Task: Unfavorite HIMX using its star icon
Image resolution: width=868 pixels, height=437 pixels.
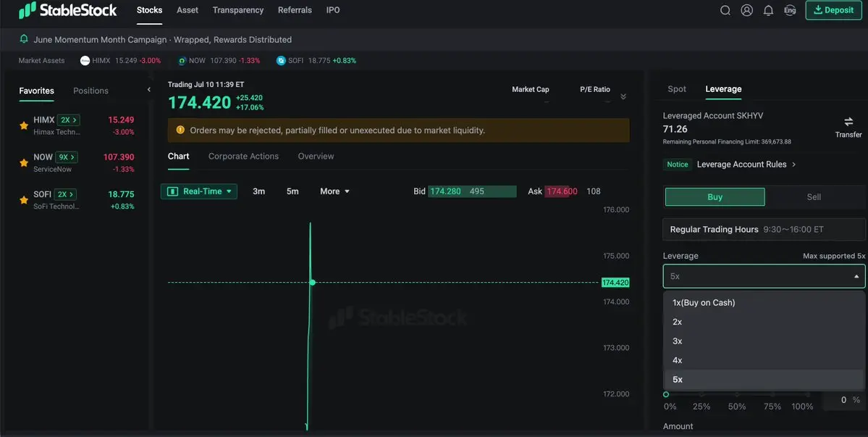Action: (x=24, y=125)
